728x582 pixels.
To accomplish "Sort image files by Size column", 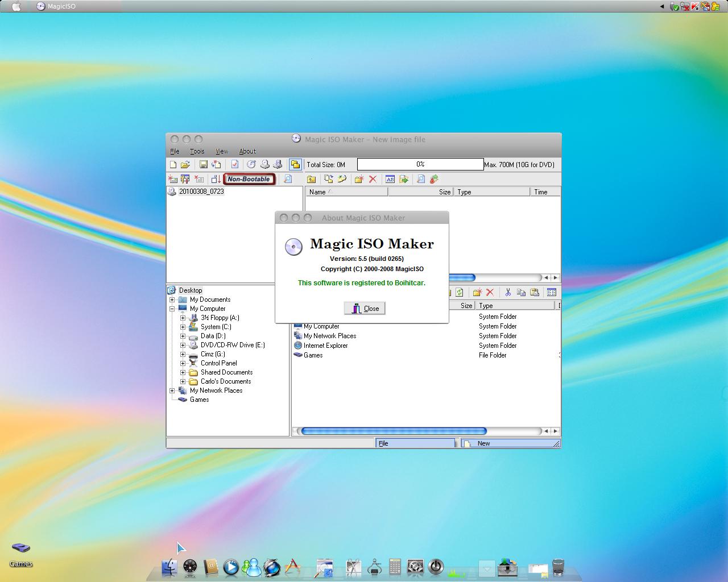I will pos(420,192).
